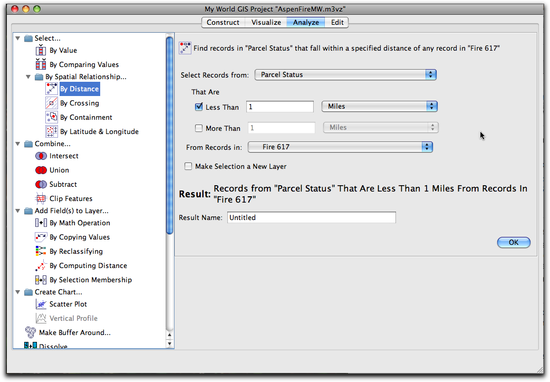Viewport: 550px width, 382px height.
Task: Click the By Spatial Relationship folder icon
Action: tap(39, 77)
